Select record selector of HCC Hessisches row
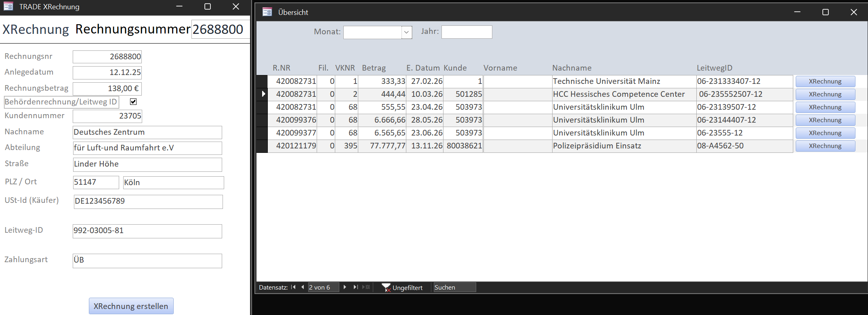This screenshot has width=868, height=315. (262, 94)
